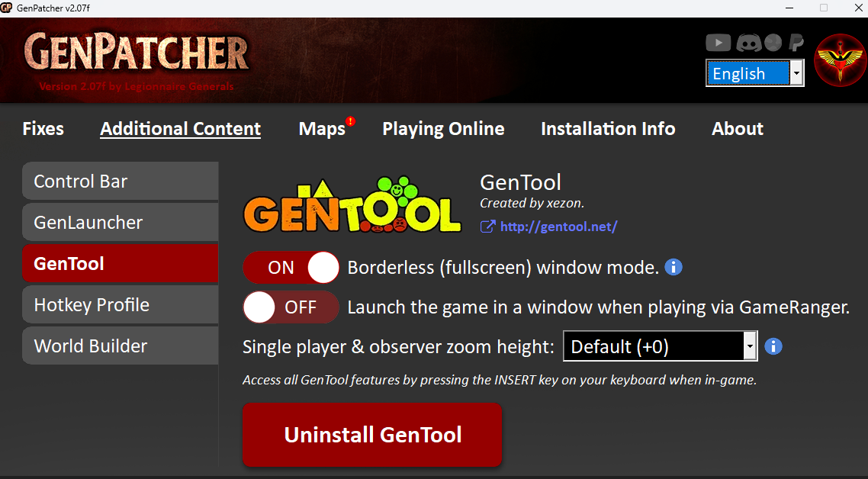Enable launching game in window via GameRanger
The width and height of the screenshot is (868, 479).
click(x=291, y=307)
